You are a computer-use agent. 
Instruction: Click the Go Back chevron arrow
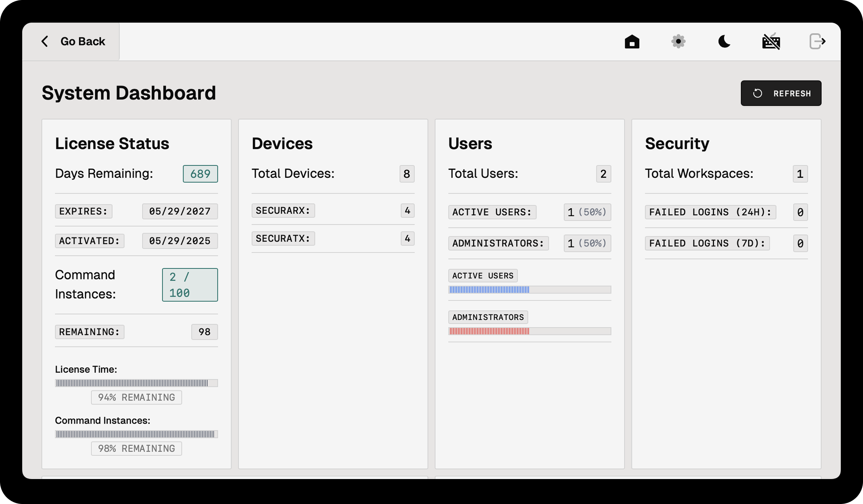[x=45, y=42]
